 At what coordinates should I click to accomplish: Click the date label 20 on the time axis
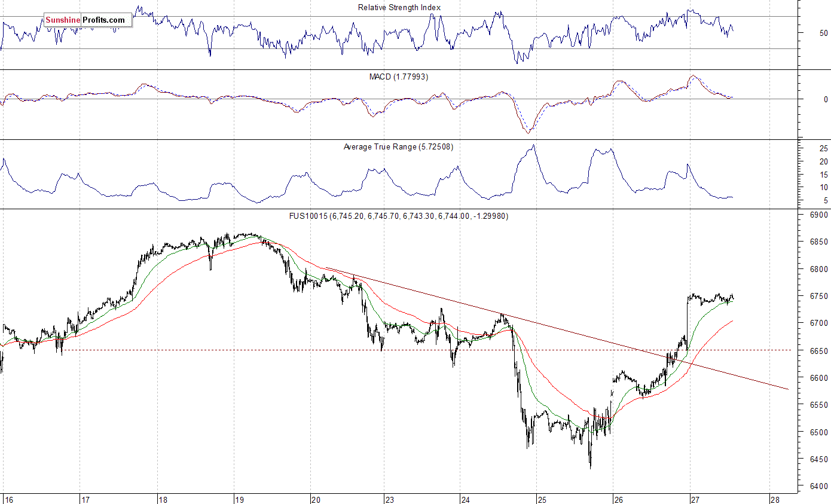[x=316, y=499]
